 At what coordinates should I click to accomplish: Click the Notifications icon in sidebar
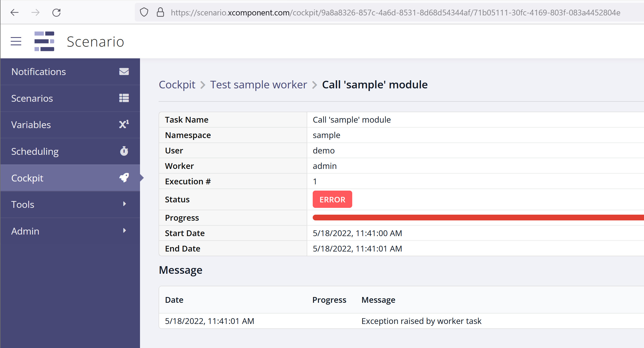point(124,72)
